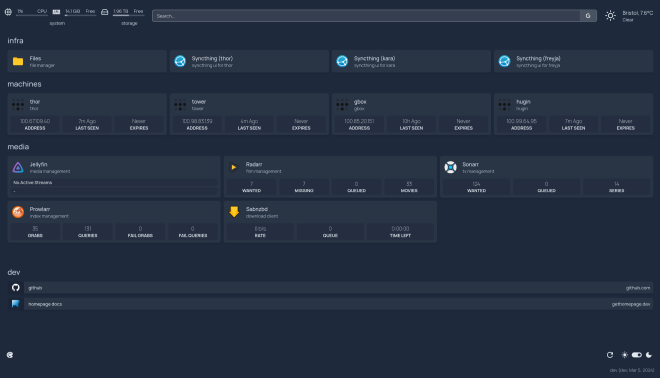Viewport: 660px width, 378px height.
Task: Click the storage label under disk usage
Action: click(x=129, y=24)
